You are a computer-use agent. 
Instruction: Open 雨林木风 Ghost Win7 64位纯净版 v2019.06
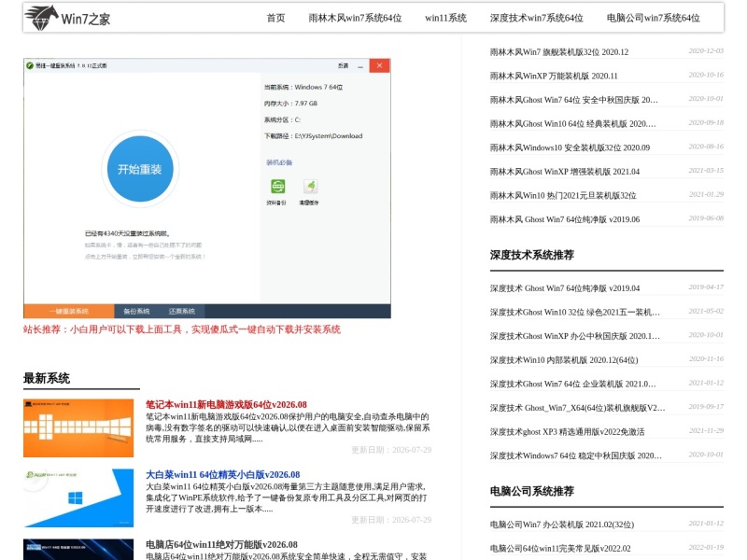[x=565, y=219]
